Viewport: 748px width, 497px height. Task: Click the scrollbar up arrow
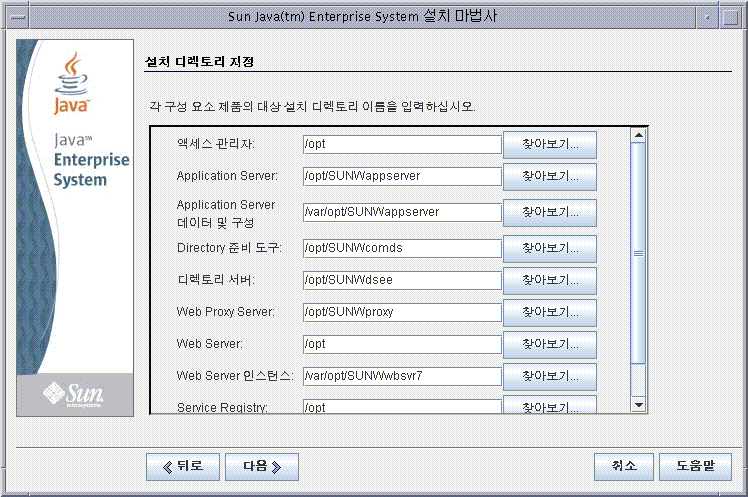tap(638, 136)
